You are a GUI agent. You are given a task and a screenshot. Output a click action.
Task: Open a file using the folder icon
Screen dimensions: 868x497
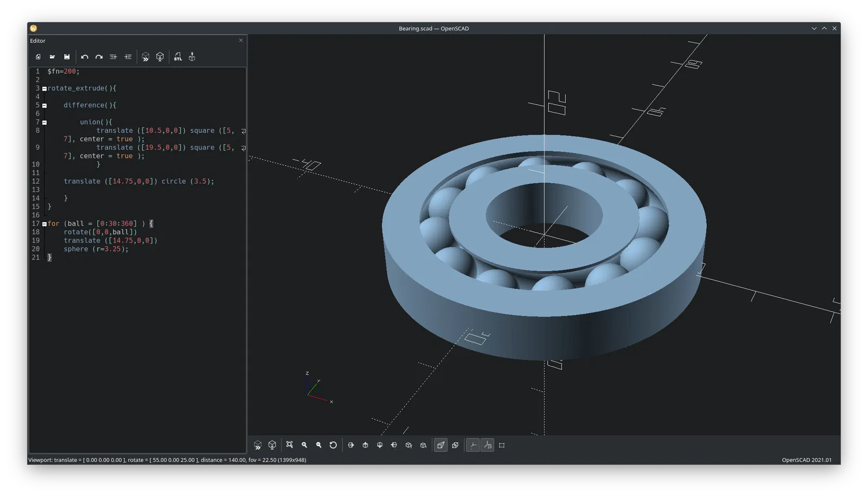[x=53, y=57]
